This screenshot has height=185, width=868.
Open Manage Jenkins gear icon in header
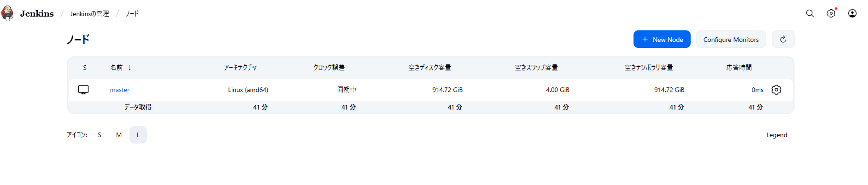point(831,13)
